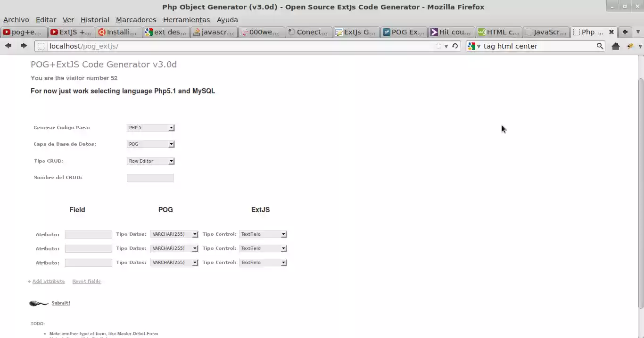
Task: Click the Nombre del CRUD input field
Action: pos(150,178)
